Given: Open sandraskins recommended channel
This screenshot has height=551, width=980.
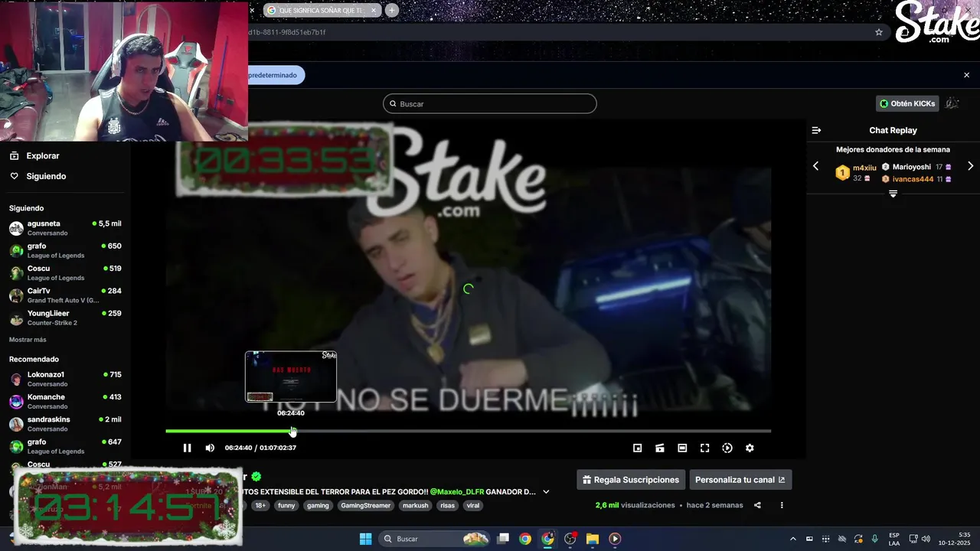Looking at the screenshot, I should pos(65,424).
